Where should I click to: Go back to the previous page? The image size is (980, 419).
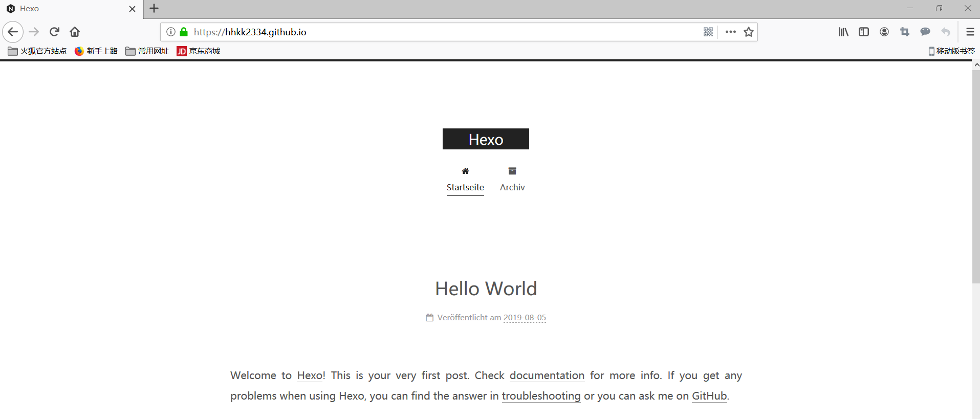tap(13, 32)
